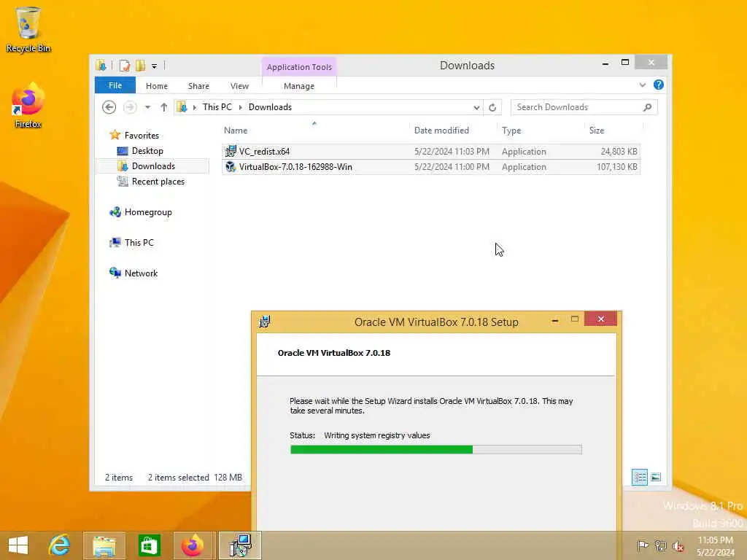The width and height of the screenshot is (747, 560).
Task: Click the search magnifier icon
Action: 648,107
